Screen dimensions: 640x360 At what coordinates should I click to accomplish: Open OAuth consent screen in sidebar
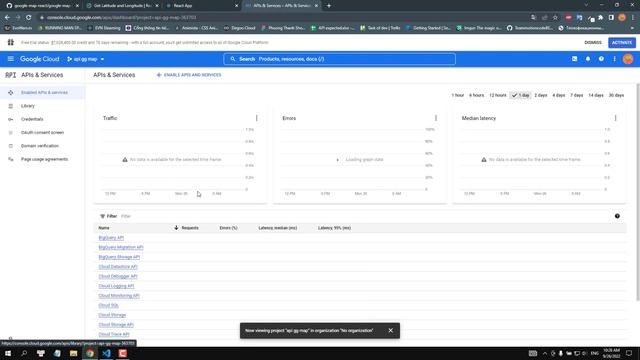click(42, 133)
